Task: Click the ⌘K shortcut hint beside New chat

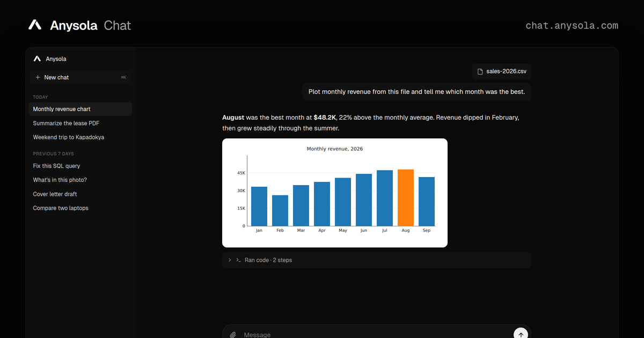Action: 124,77
